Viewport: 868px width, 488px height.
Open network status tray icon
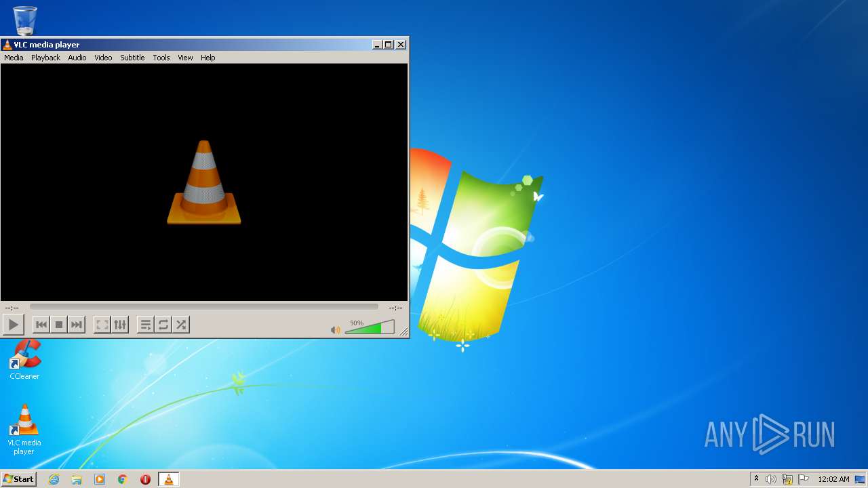[787, 479]
